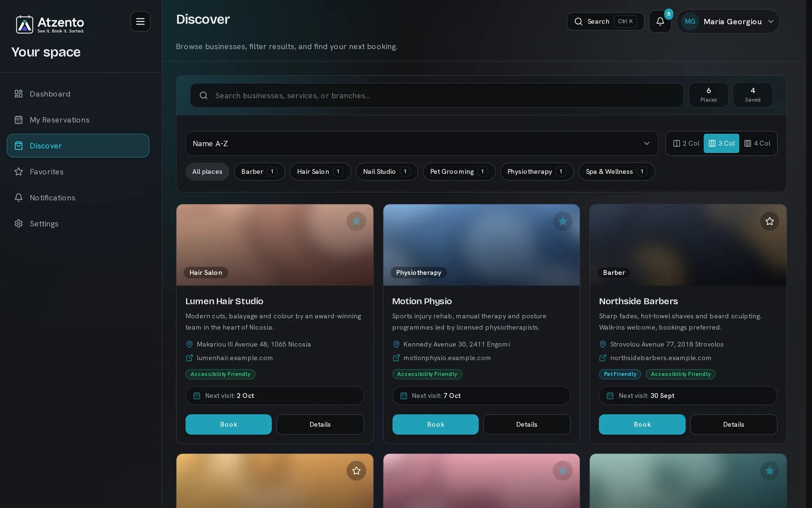This screenshot has height=508, width=812.
Task: Unfavorite Motion Physio star
Action: 563,221
